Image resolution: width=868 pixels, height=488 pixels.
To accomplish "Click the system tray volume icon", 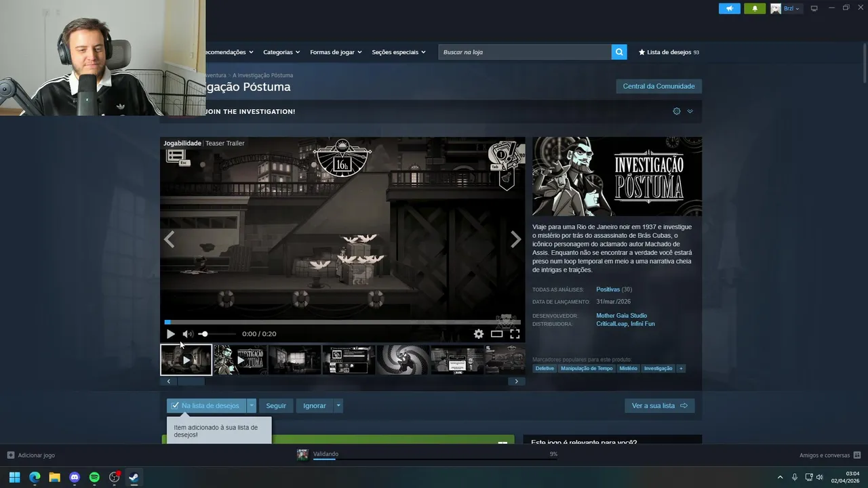I will [819, 477].
